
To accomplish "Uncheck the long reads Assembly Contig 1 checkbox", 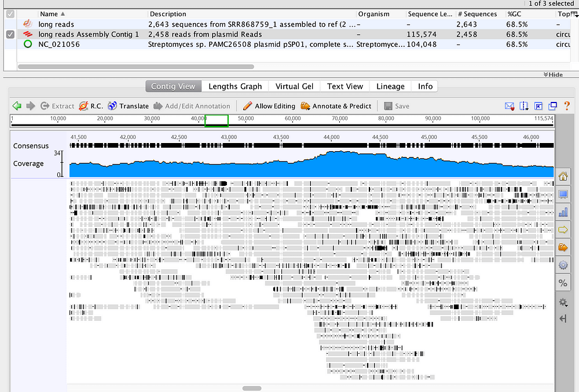I will [10, 34].
